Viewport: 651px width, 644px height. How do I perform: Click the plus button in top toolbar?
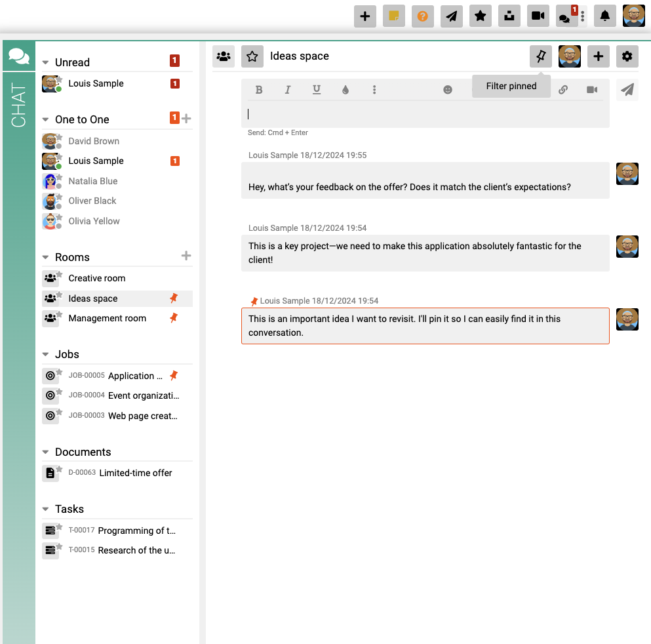click(x=365, y=16)
